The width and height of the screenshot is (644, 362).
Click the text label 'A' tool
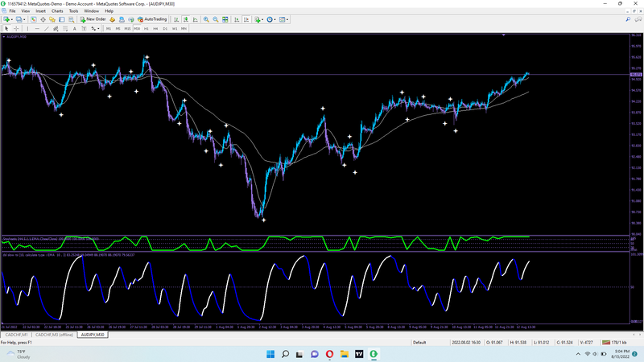tap(75, 28)
